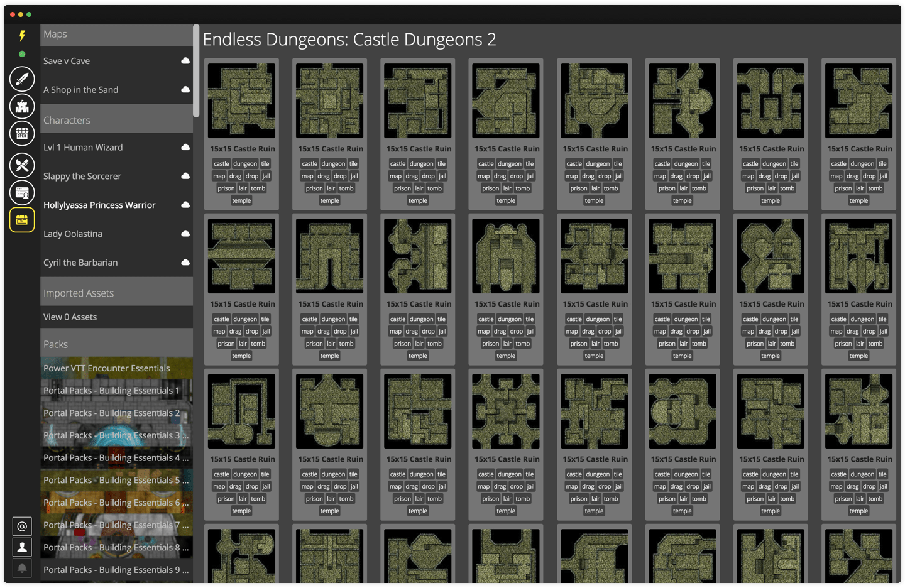Screen dimensions: 905x588
Task: Click the user profile icon near bottom
Action: pyautogui.click(x=21, y=547)
